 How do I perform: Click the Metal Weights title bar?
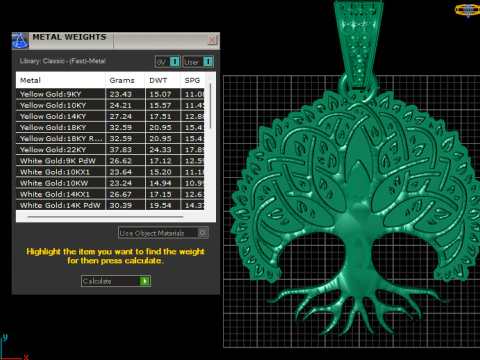click(116, 41)
